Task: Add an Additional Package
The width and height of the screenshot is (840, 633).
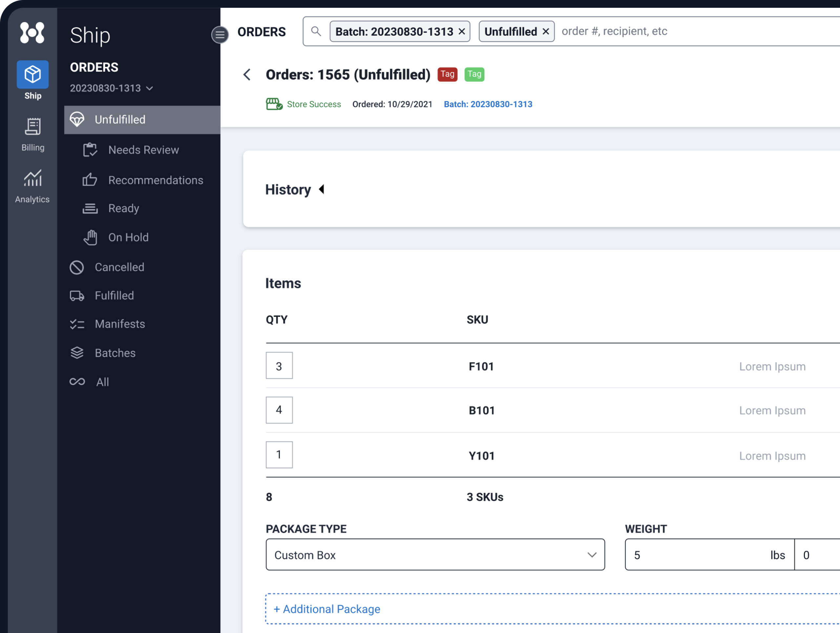Action: pyautogui.click(x=326, y=609)
